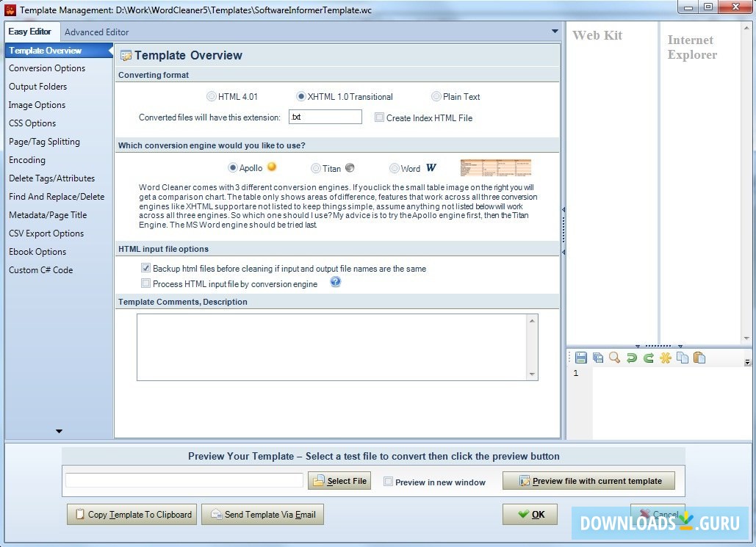Uncheck Backup html files before cleaning
The height and width of the screenshot is (547, 756).
point(146,268)
